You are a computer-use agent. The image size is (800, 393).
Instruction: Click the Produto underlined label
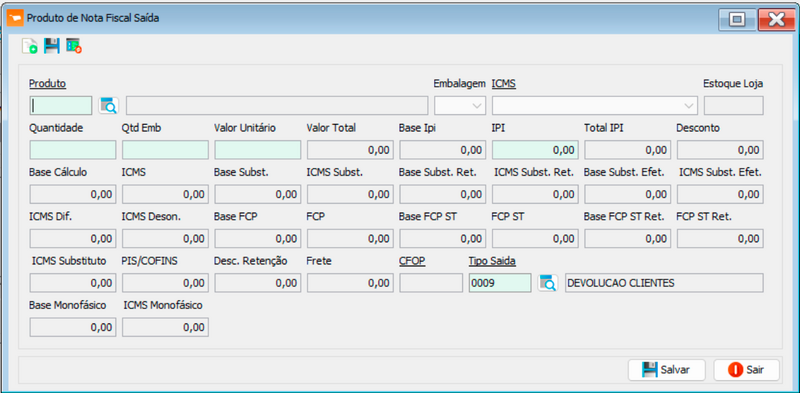pos(47,83)
